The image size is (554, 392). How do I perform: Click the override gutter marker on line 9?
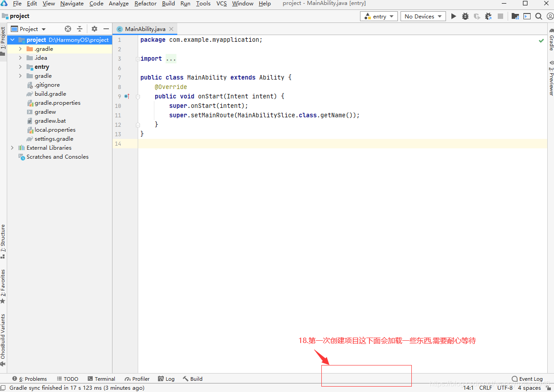point(126,96)
